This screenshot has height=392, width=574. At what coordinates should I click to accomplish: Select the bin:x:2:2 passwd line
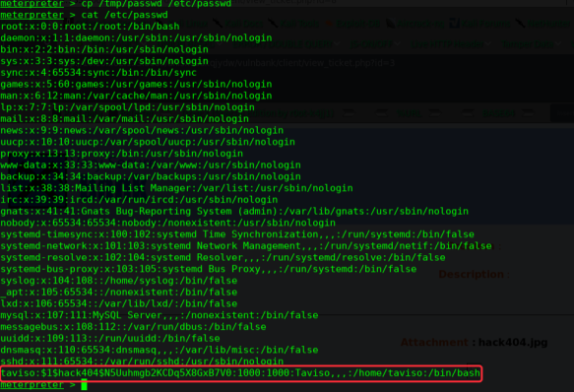(x=104, y=49)
